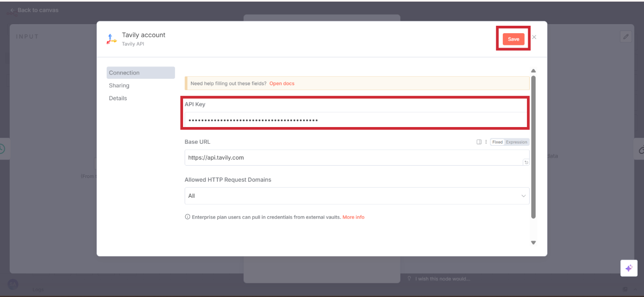Click into the API Key field
Viewport: 644px width, 297px height.
(x=357, y=120)
